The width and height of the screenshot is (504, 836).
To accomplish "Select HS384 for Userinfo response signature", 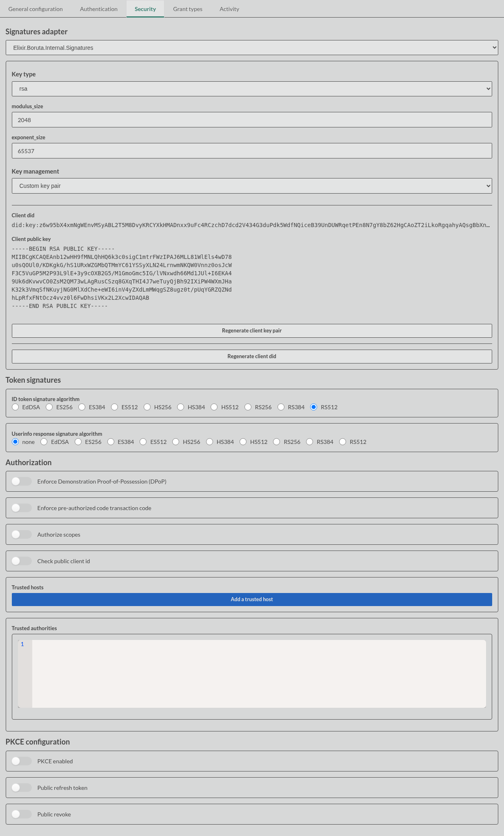I will [210, 442].
